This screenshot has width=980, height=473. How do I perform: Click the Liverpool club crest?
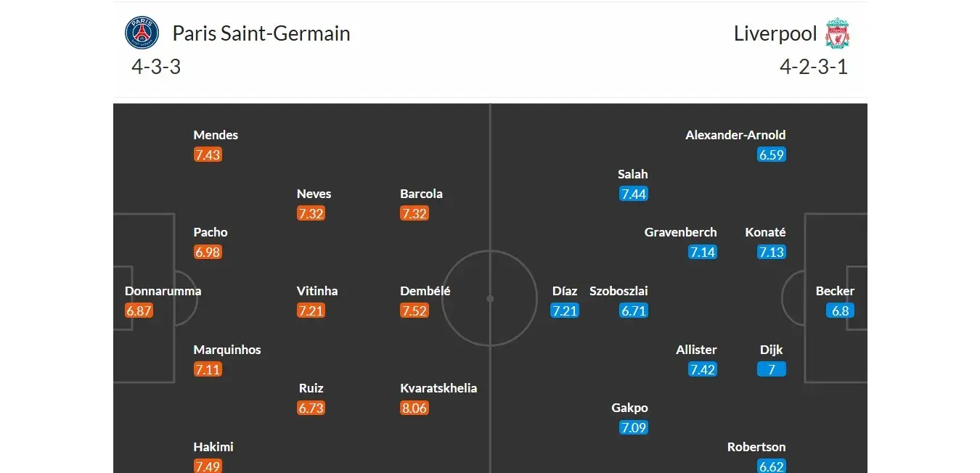(x=837, y=33)
